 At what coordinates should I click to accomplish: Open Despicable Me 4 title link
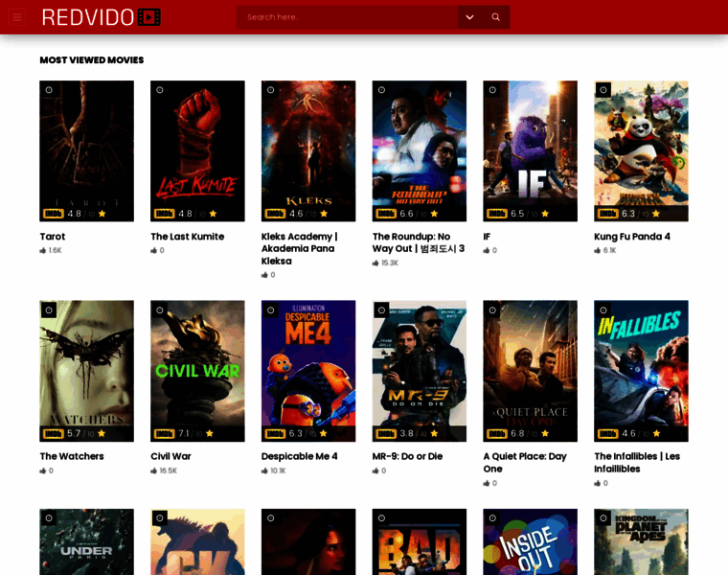[x=300, y=456]
